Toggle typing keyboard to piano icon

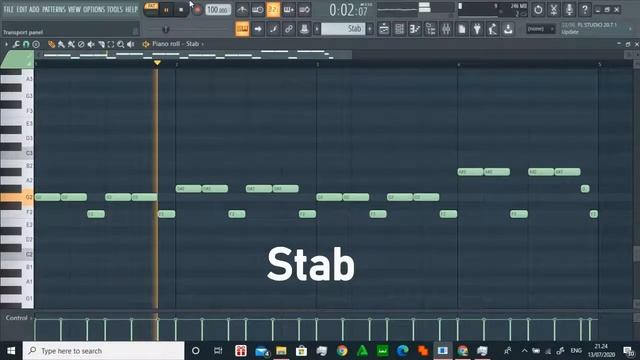(242, 29)
